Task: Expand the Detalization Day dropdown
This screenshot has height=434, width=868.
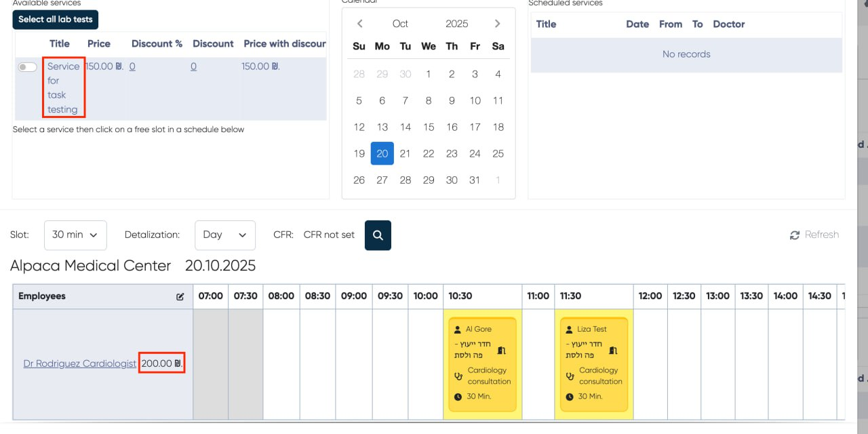Action: (224, 235)
